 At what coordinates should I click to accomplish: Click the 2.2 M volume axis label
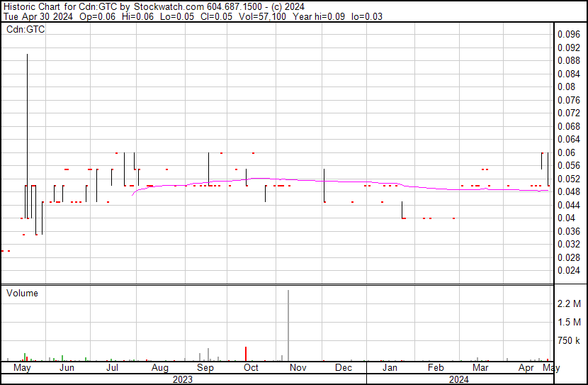click(569, 303)
